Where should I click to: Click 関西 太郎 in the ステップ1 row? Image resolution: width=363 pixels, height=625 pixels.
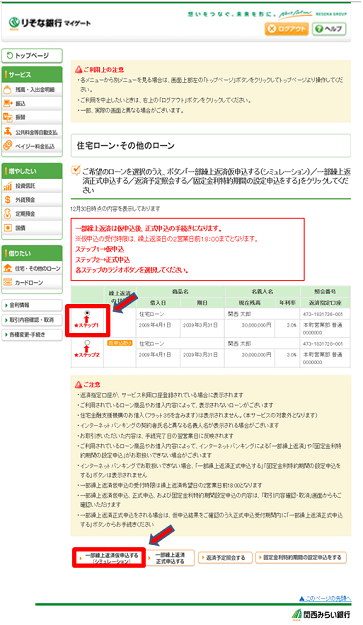[x=239, y=314]
